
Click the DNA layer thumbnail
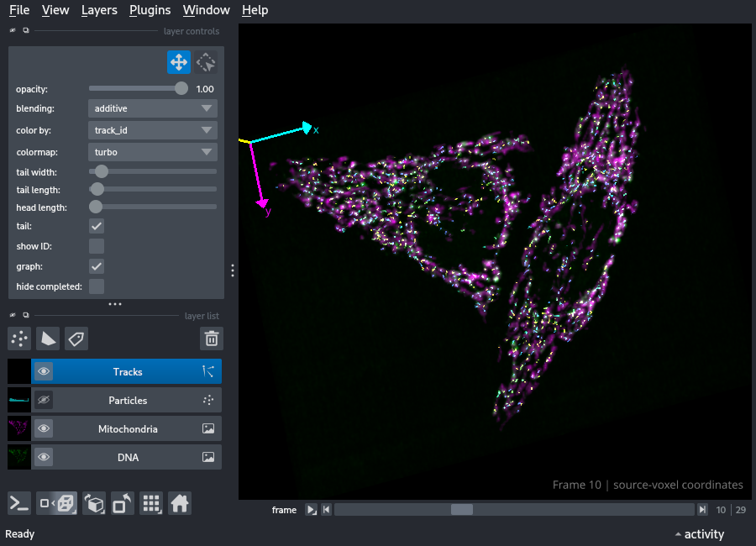(x=19, y=457)
